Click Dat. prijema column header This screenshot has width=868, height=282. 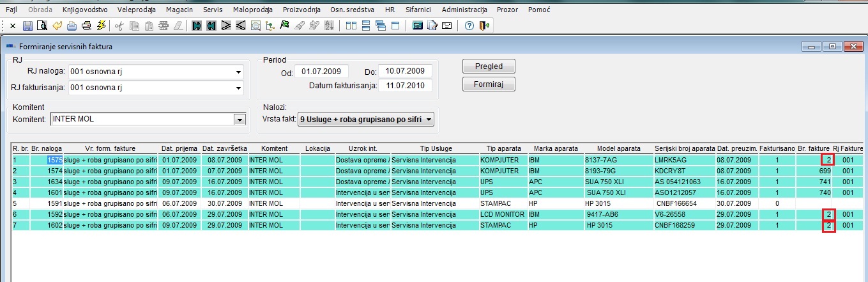[179, 148]
